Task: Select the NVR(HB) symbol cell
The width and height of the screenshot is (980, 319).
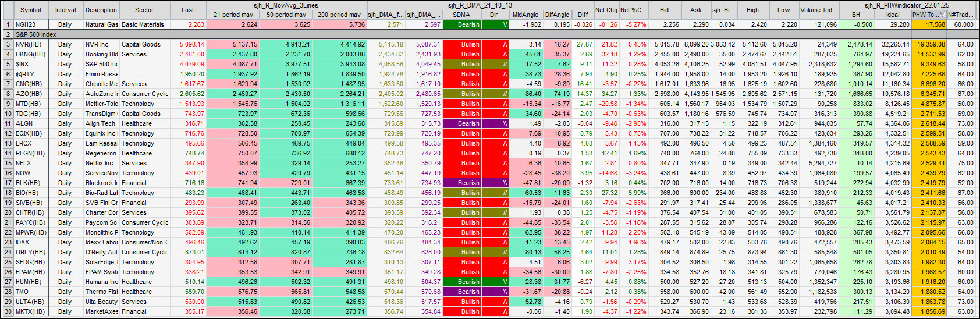Action: click(30, 44)
